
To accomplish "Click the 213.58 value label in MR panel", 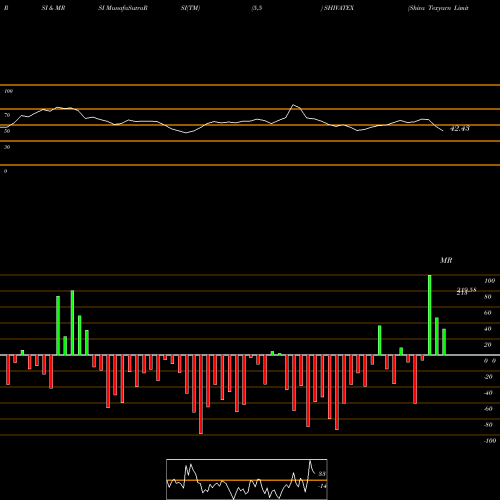I will click(x=466, y=291).
